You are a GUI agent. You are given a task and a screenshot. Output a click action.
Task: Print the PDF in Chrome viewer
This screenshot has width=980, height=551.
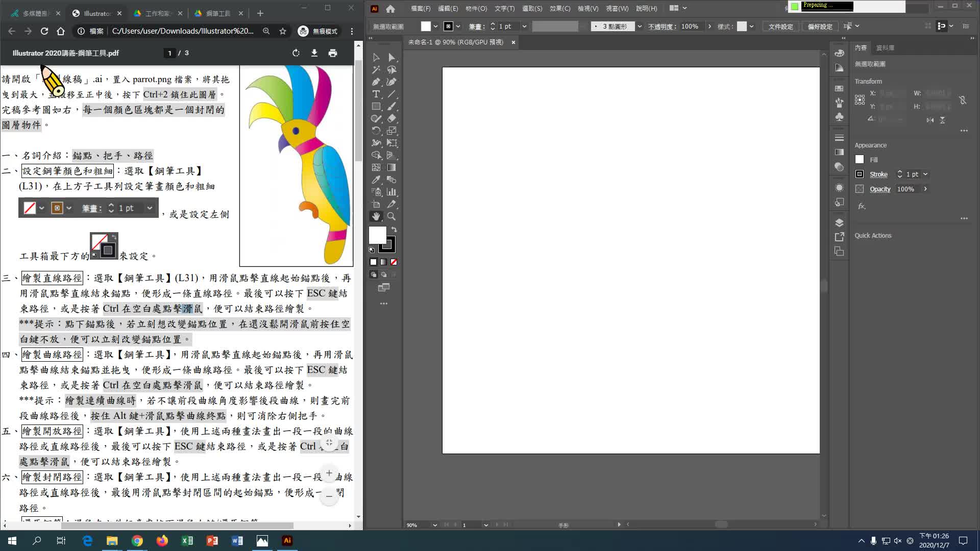pos(333,53)
